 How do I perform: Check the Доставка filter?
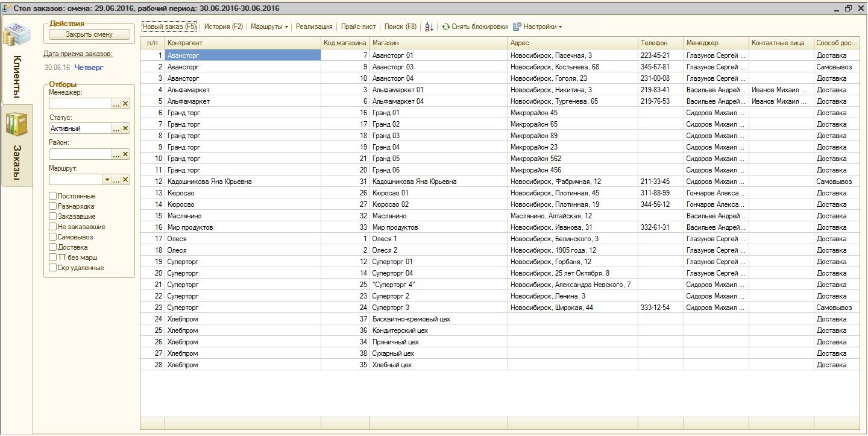tap(53, 247)
